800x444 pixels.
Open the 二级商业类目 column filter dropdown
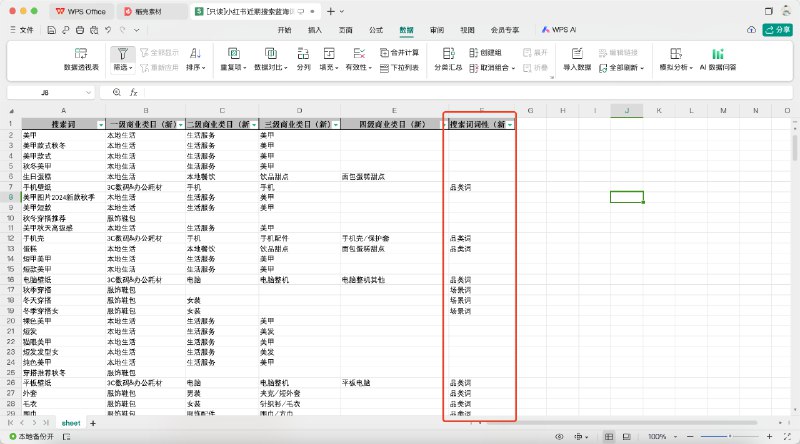(254, 125)
